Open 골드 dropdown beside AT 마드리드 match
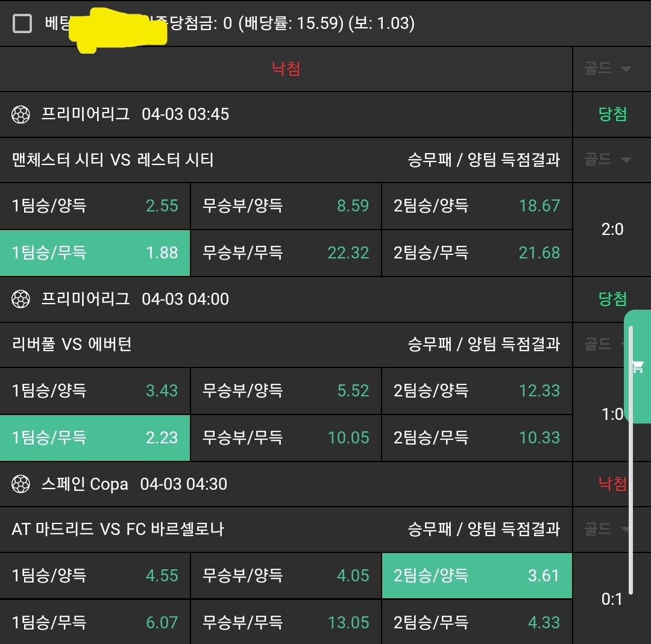651x644 pixels. coord(606,529)
